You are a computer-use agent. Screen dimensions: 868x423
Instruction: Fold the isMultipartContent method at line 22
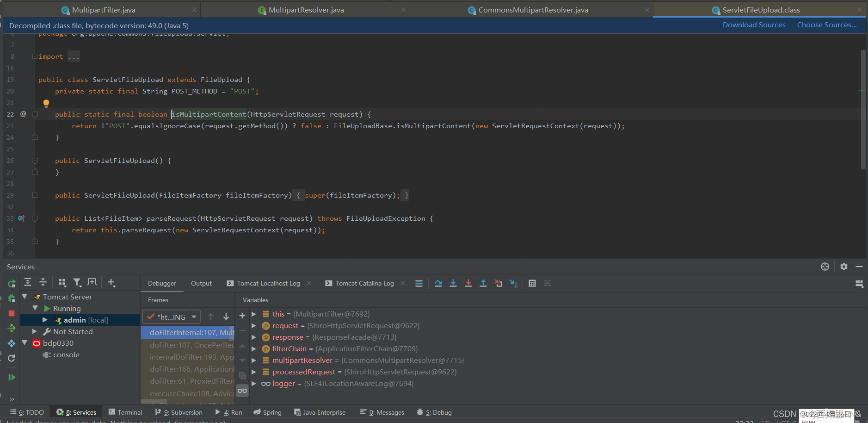35,114
